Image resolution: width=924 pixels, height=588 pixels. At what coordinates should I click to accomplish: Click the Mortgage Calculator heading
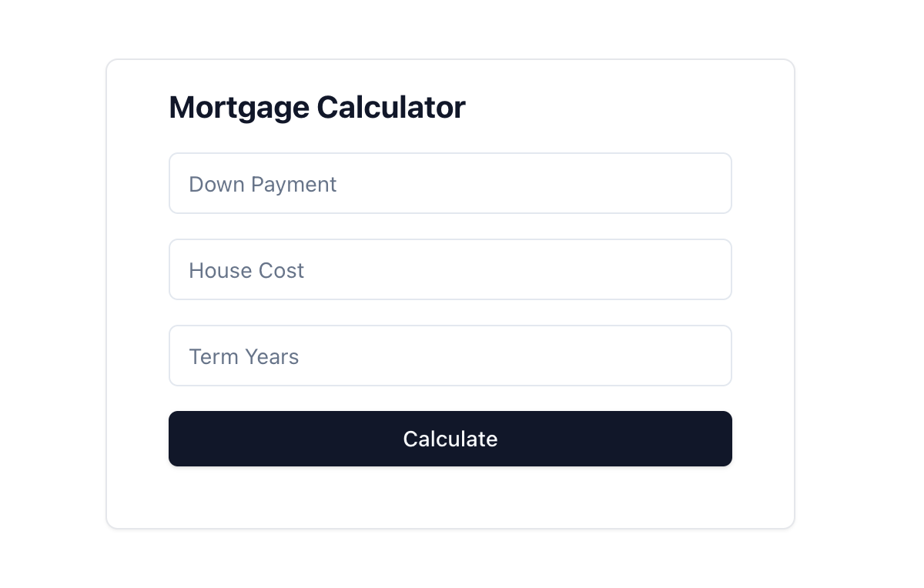(317, 107)
